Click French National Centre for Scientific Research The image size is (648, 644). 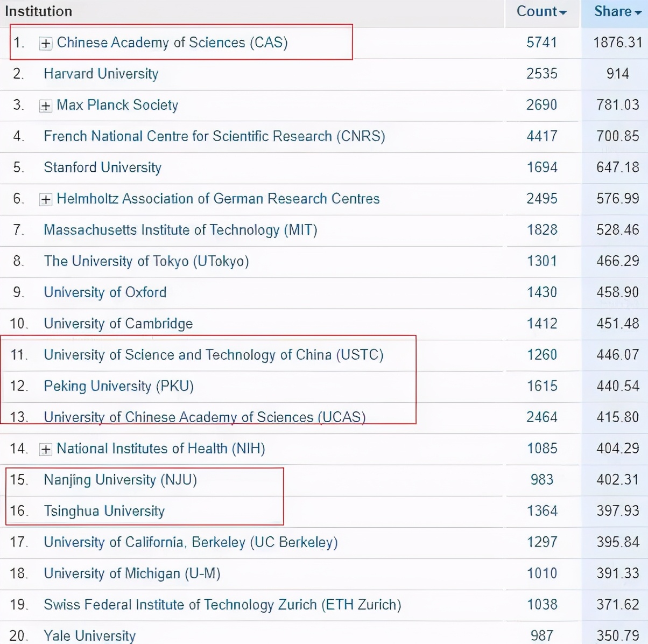(214, 136)
